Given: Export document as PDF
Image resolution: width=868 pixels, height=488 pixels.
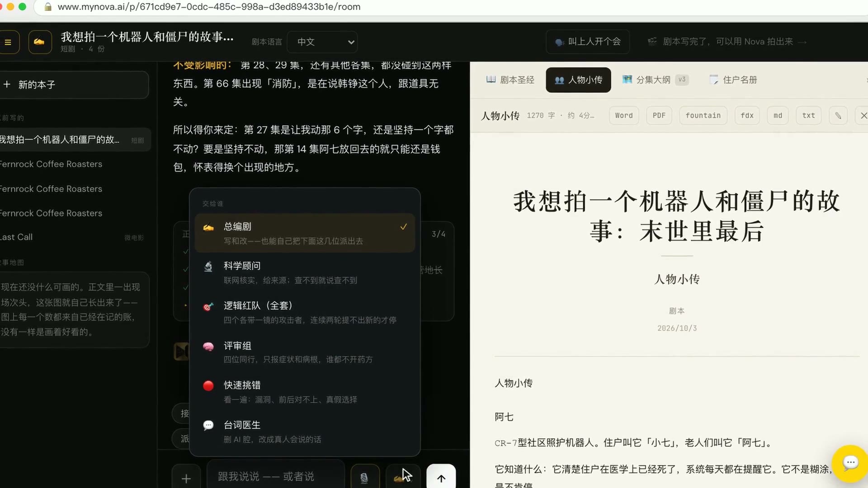Looking at the screenshot, I should click(x=659, y=116).
